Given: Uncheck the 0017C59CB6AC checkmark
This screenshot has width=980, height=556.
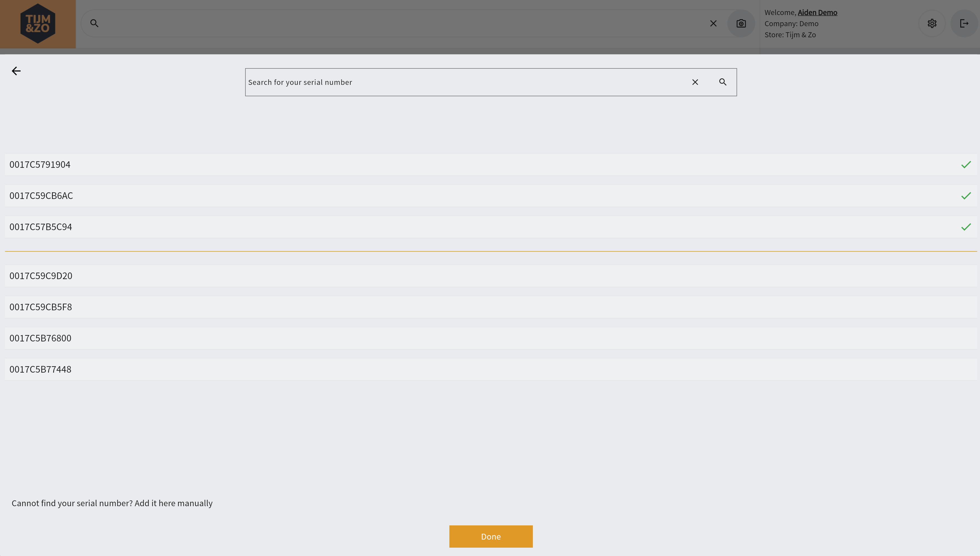Looking at the screenshot, I should click(966, 196).
